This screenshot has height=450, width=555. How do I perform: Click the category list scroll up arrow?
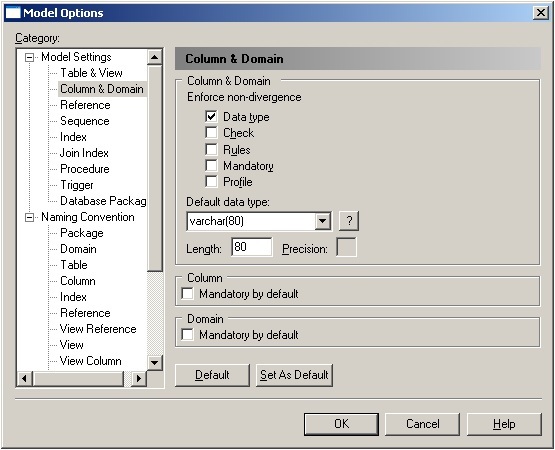pos(155,57)
